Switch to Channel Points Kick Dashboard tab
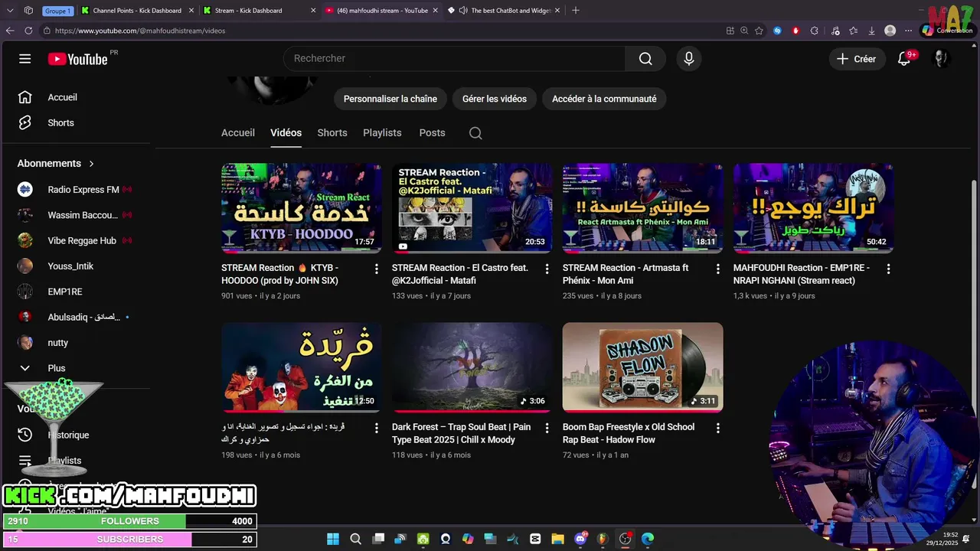The image size is (980, 551). [137, 11]
